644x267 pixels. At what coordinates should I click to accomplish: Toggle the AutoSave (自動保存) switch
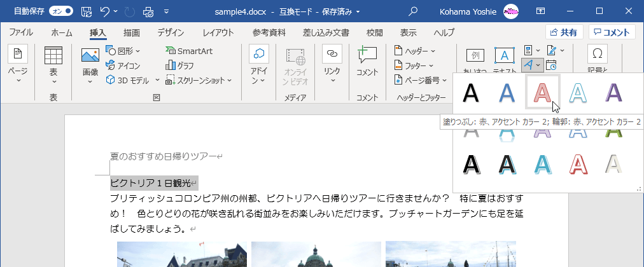click(60, 11)
